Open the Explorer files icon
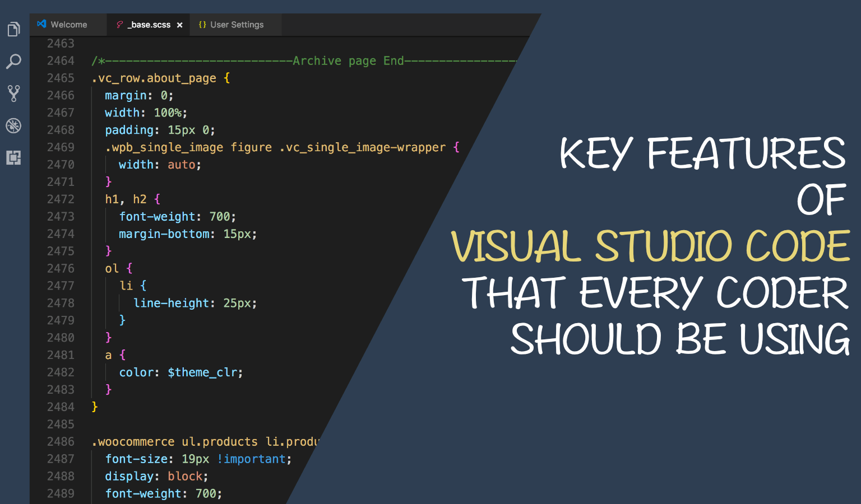The height and width of the screenshot is (504, 861). point(14,29)
